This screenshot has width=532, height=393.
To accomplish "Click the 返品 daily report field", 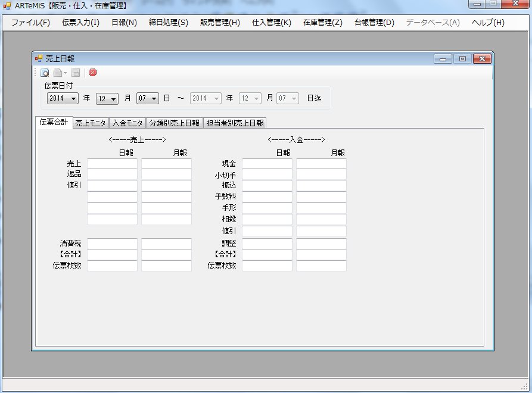I will (x=113, y=174).
